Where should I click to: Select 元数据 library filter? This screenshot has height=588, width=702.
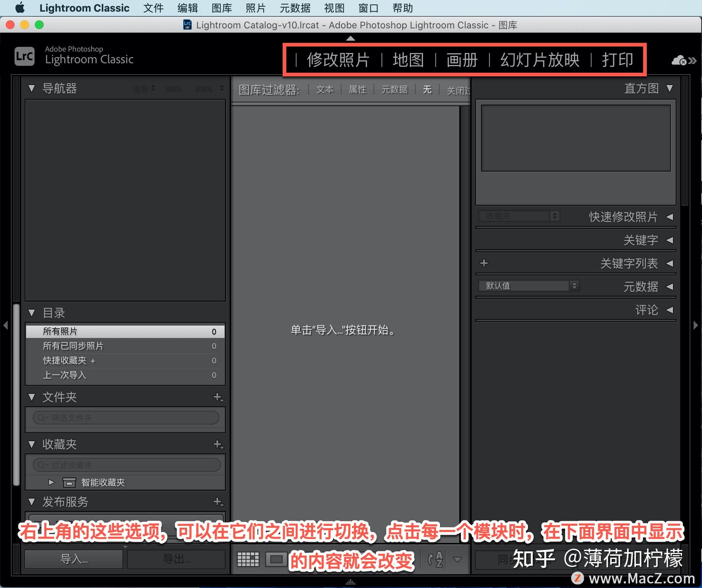pyautogui.click(x=395, y=90)
